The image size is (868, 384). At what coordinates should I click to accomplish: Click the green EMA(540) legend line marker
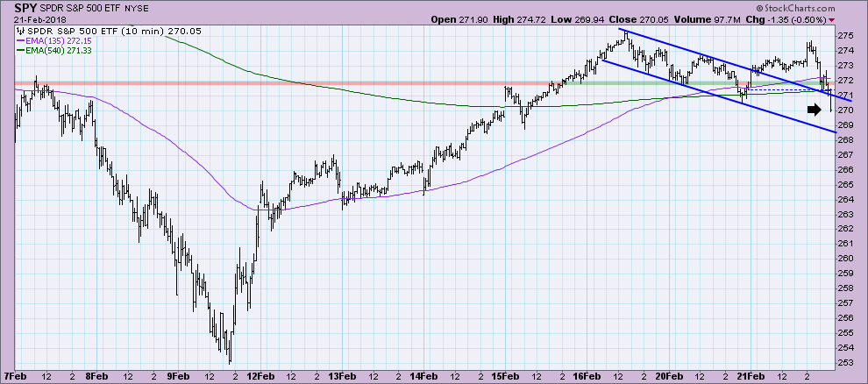(22, 50)
